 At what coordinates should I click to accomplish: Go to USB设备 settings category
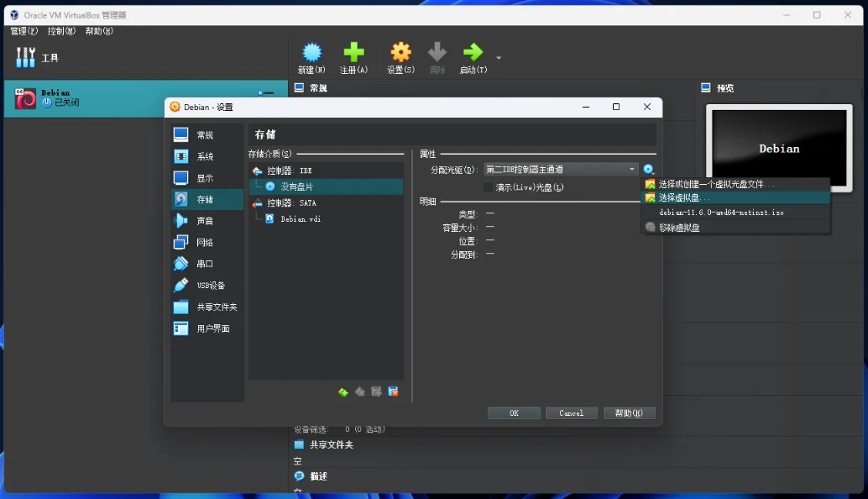pyautogui.click(x=207, y=286)
